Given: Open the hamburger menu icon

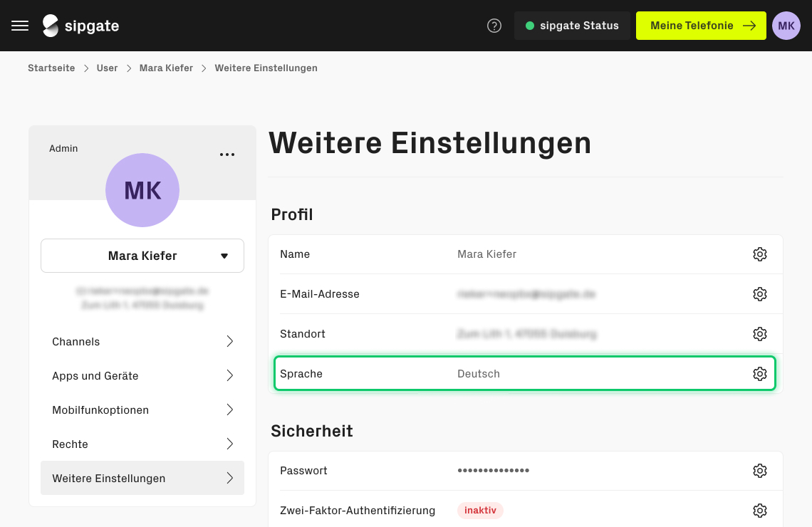Looking at the screenshot, I should pyautogui.click(x=20, y=26).
